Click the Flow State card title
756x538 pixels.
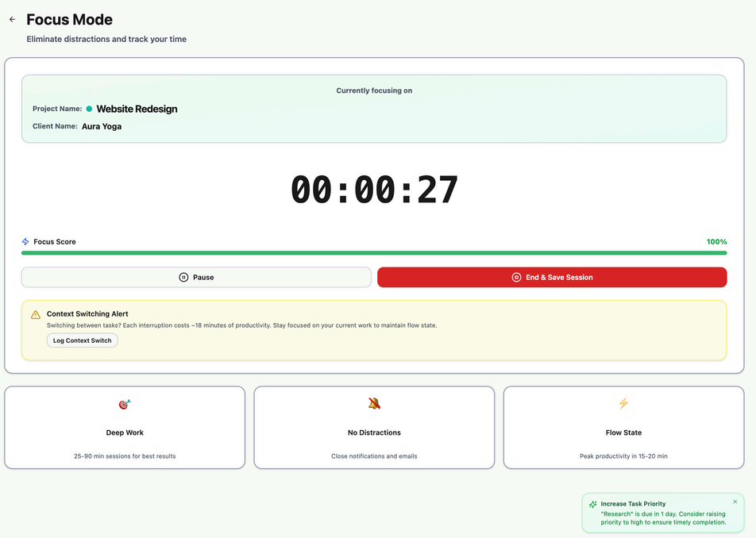coord(624,432)
